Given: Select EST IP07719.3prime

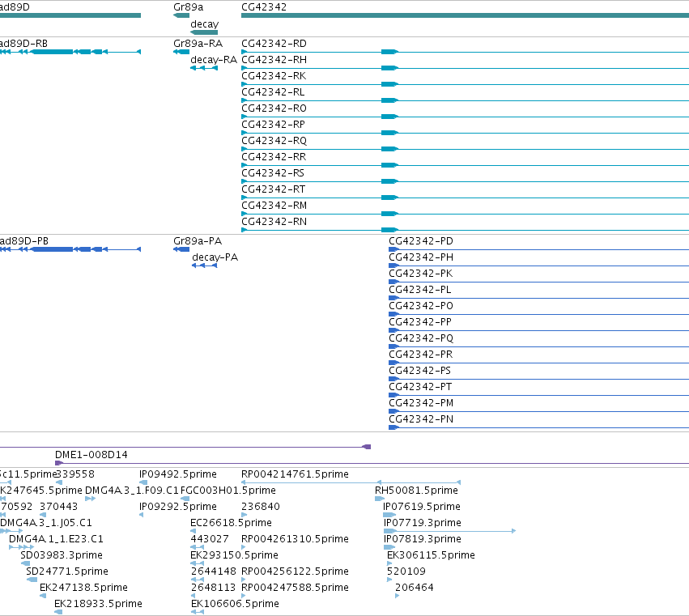Looking at the screenshot, I should 423,523.
